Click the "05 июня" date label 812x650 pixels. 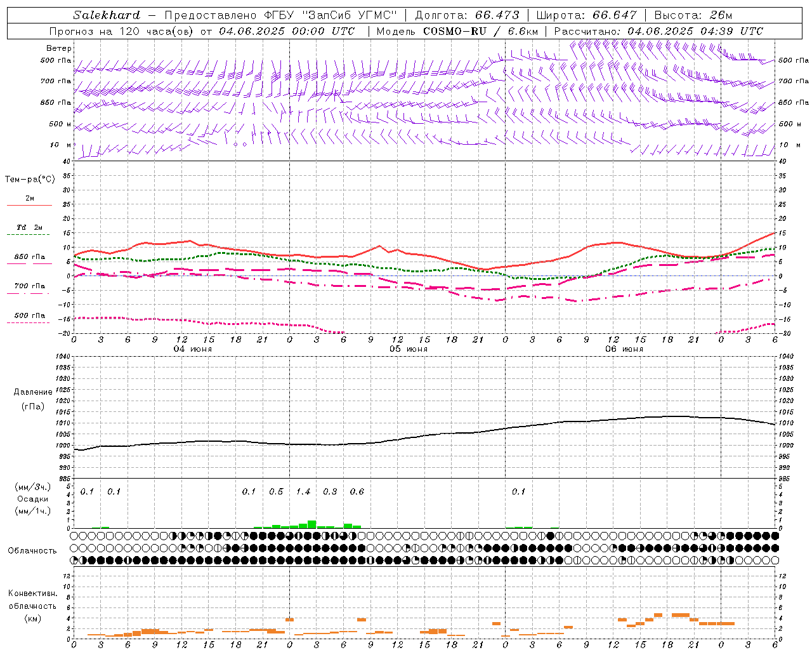[409, 349]
